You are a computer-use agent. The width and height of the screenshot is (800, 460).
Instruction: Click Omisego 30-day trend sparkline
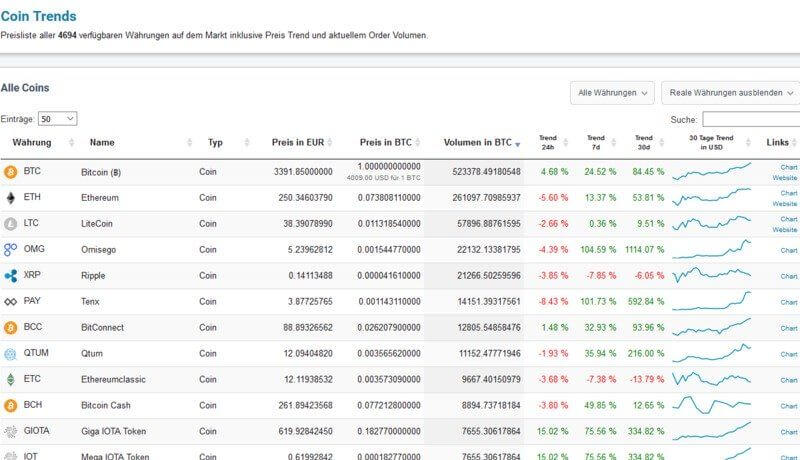coord(712,249)
